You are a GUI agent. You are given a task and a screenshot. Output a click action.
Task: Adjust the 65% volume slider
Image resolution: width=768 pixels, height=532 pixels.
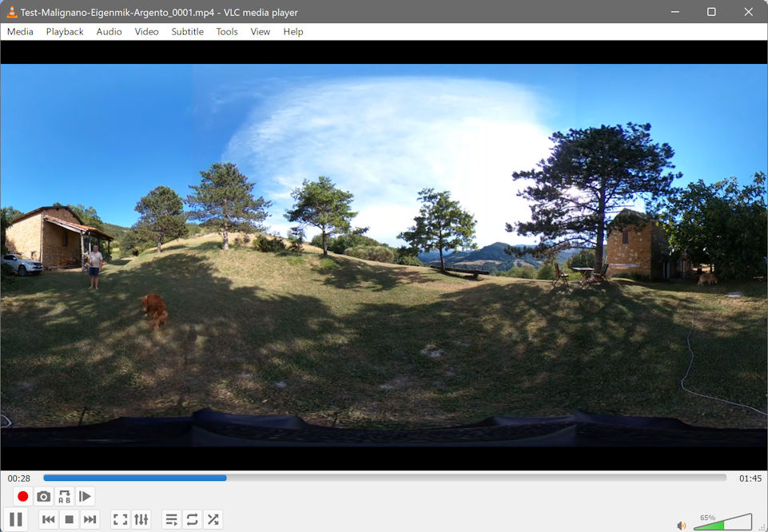pyautogui.click(x=723, y=522)
